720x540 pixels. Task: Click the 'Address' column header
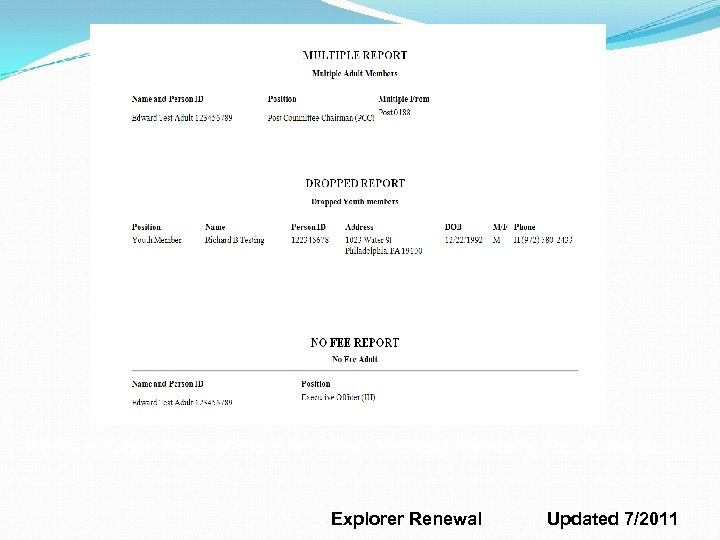tap(359, 227)
